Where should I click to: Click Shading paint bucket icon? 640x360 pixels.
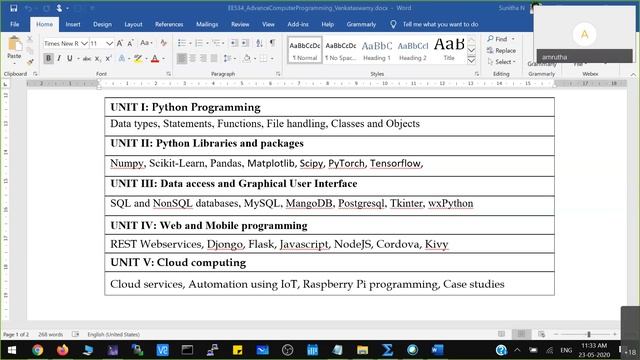point(247,59)
